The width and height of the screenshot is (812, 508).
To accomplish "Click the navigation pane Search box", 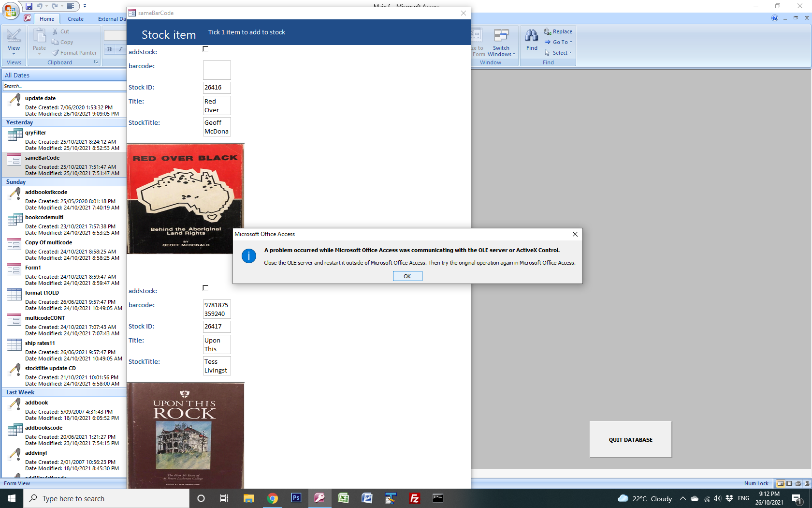I will 64,86.
